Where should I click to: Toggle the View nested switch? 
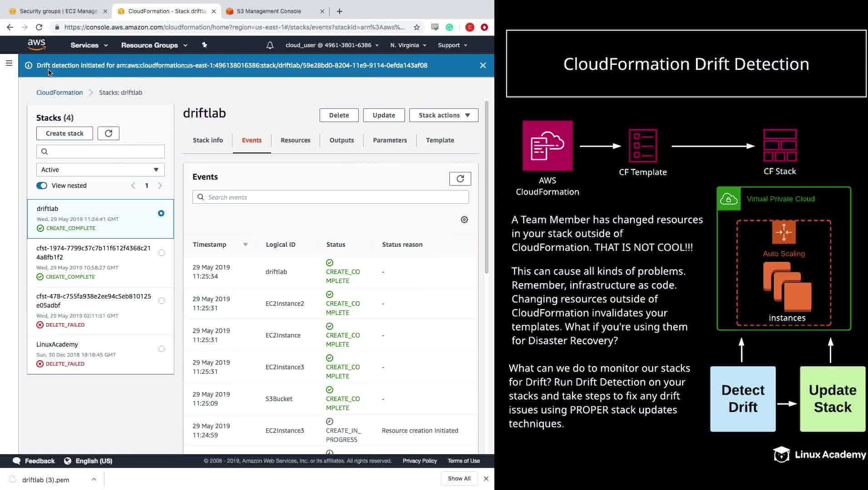tap(42, 186)
